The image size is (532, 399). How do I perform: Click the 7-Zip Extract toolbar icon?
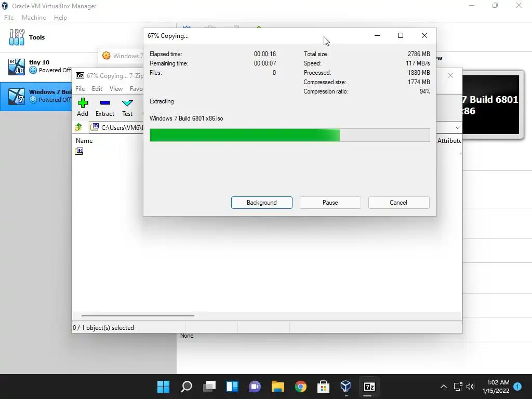pyautogui.click(x=105, y=107)
